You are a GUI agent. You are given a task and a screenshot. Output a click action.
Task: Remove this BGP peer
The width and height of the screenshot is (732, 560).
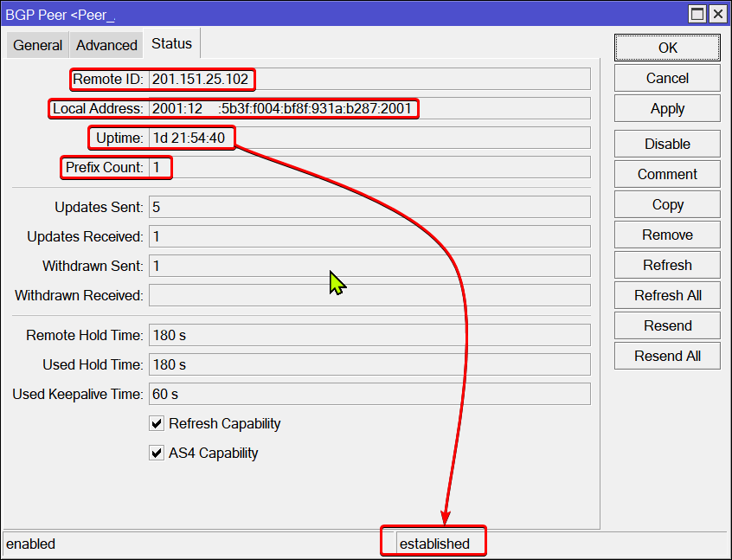tap(667, 235)
